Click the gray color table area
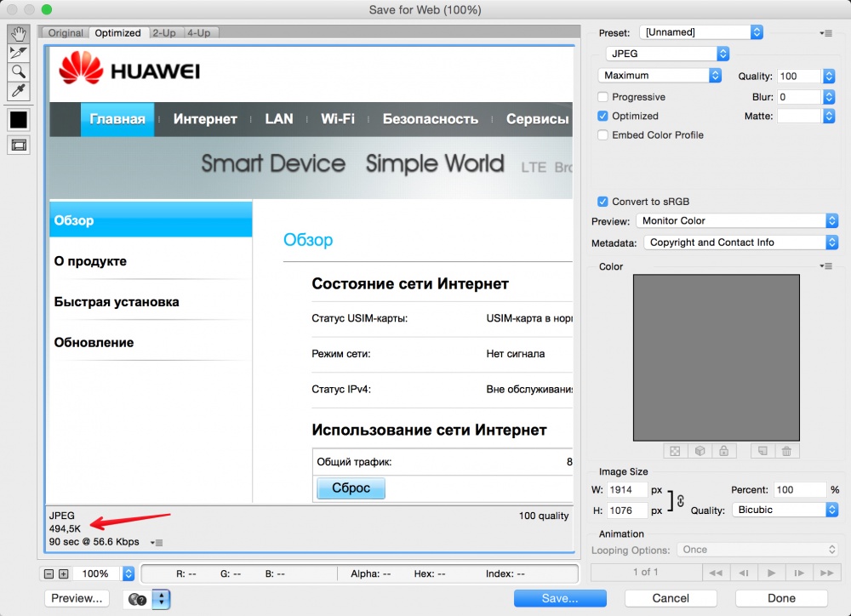This screenshot has width=851, height=616. coord(717,357)
